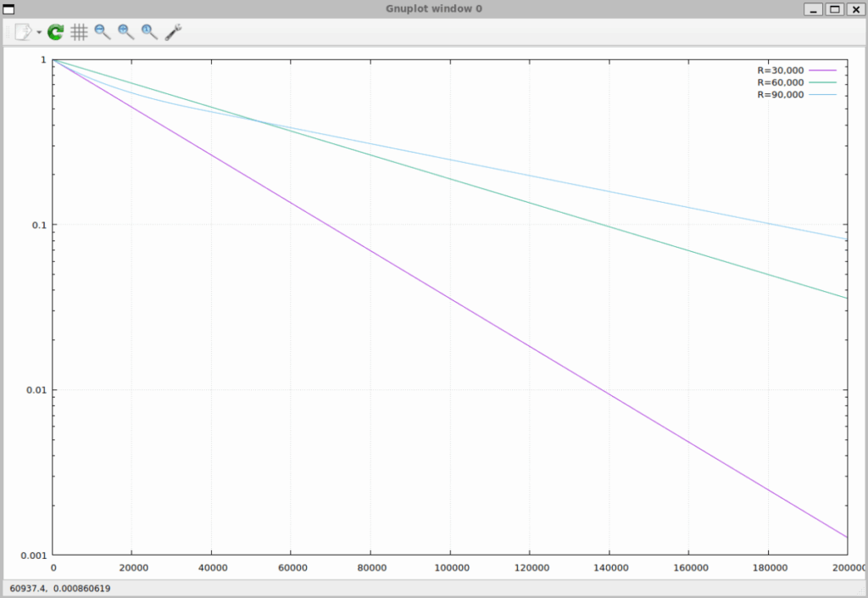Apply next zoom settings magnifier
Screen dimensions: 868x598
coord(126,32)
